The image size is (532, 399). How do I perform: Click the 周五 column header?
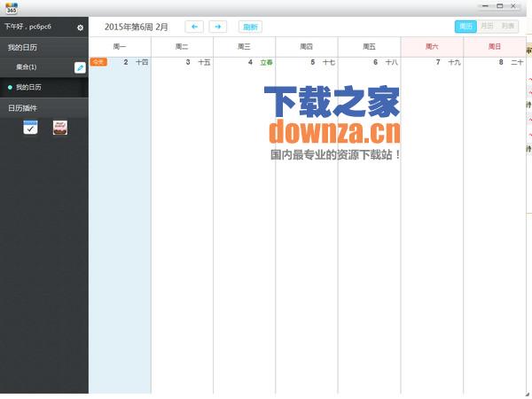[x=369, y=47]
